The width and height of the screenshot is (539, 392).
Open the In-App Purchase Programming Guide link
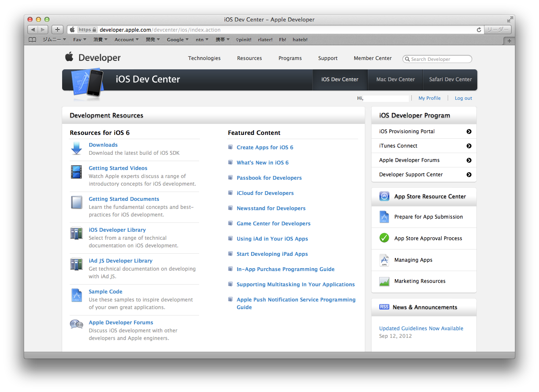[x=285, y=269]
